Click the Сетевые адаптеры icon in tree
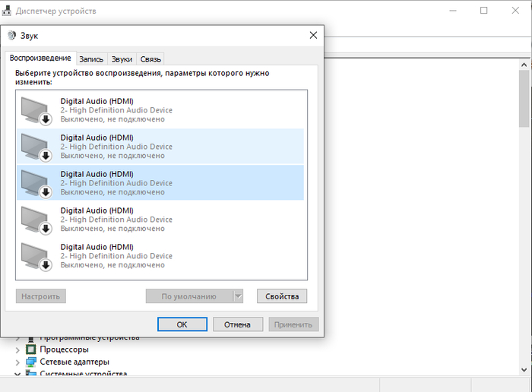The image size is (532, 392). (31, 362)
